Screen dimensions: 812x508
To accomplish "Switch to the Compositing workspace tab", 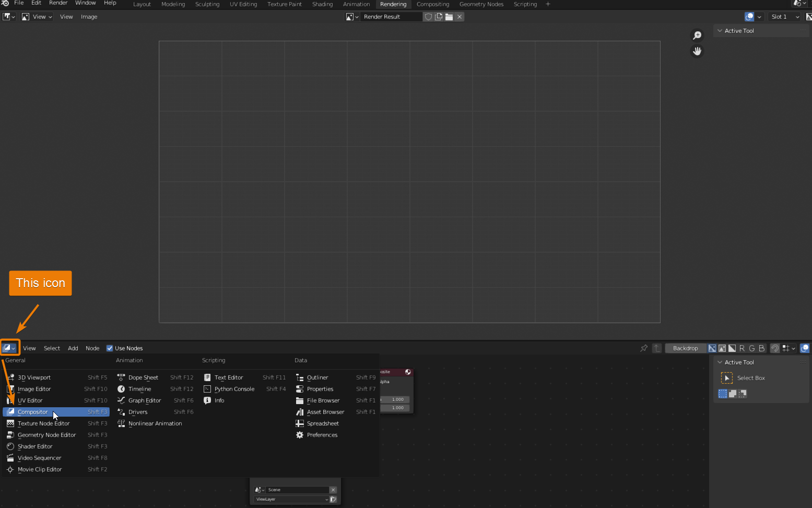I will [x=433, y=4].
